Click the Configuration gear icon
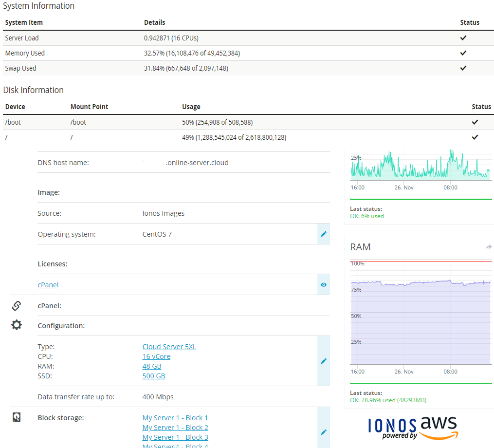 pos(17,325)
